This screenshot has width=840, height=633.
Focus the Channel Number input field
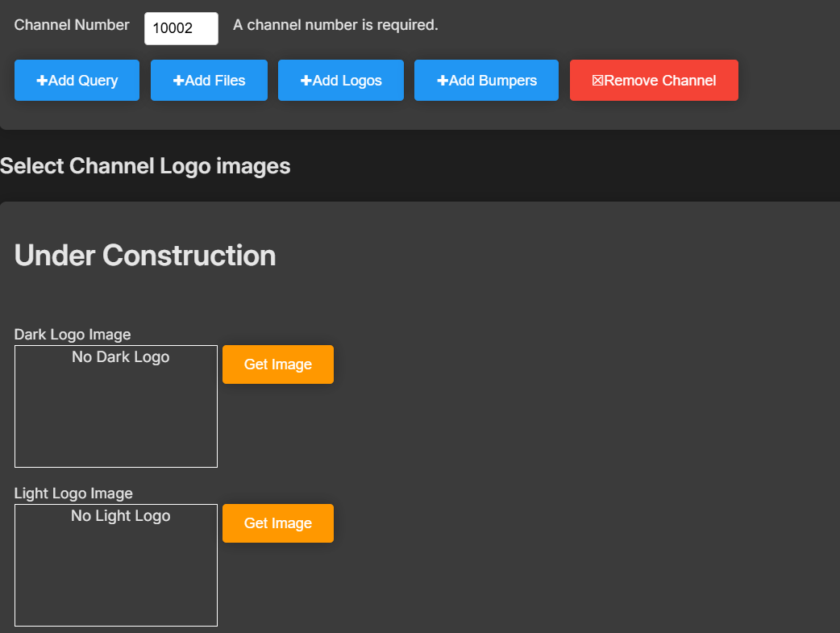click(x=181, y=28)
